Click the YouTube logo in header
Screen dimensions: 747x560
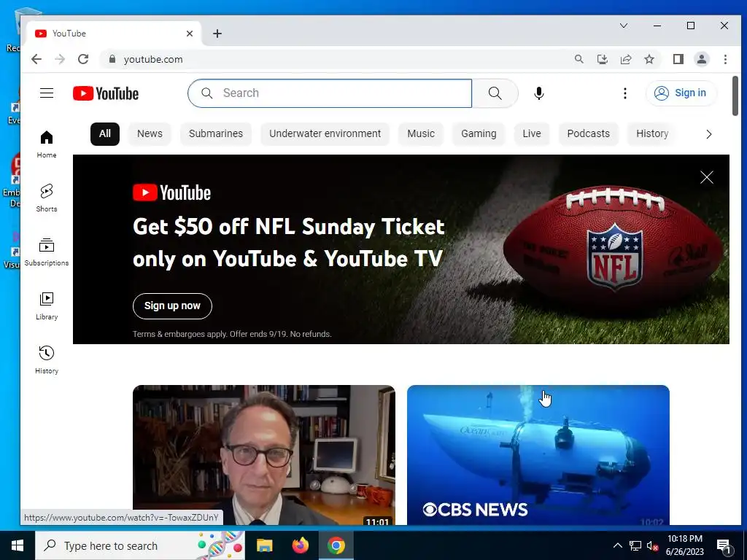[106, 93]
